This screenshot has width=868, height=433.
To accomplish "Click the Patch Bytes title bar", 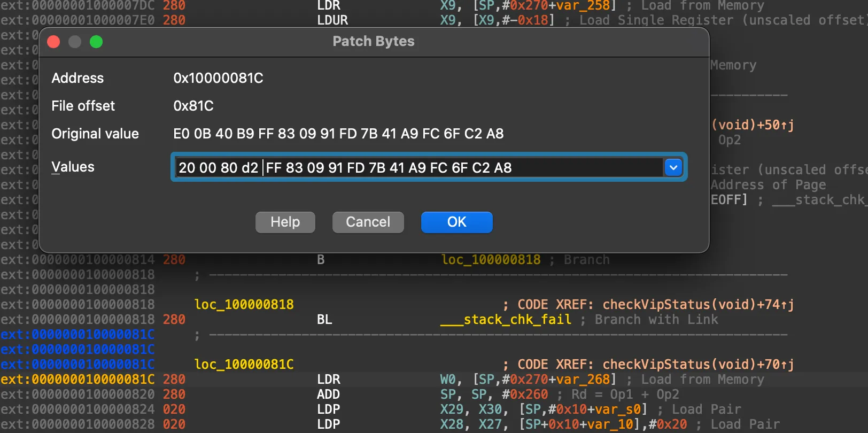I will click(373, 42).
